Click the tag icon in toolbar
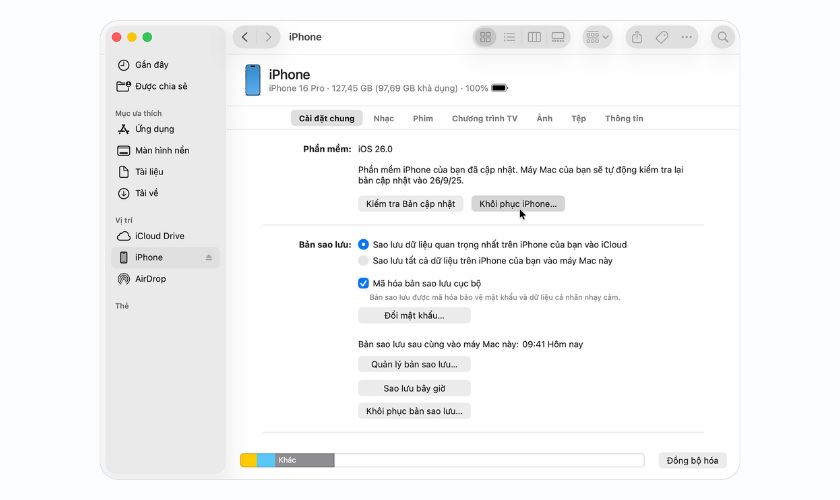The height and width of the screenshot is (500, 840). coord(662,37)
